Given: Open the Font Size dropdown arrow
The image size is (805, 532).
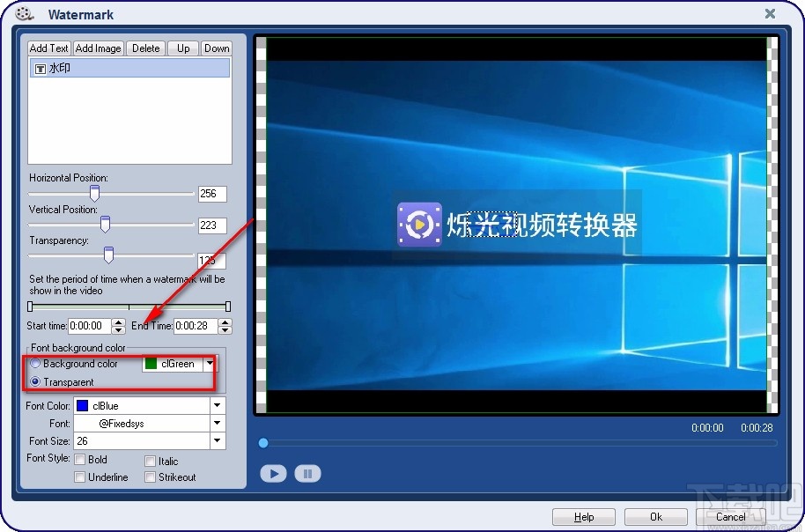Looking at the screenshot, I should [218, 440].
